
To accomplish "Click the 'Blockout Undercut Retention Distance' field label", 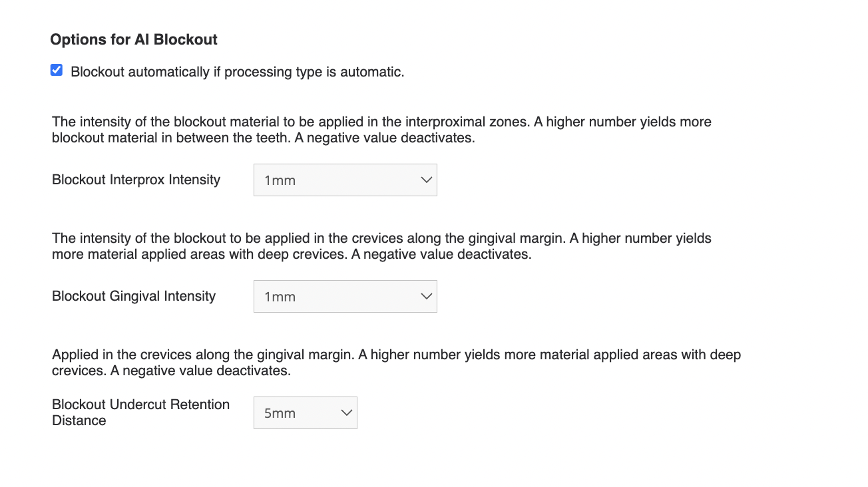I will 141,412.
